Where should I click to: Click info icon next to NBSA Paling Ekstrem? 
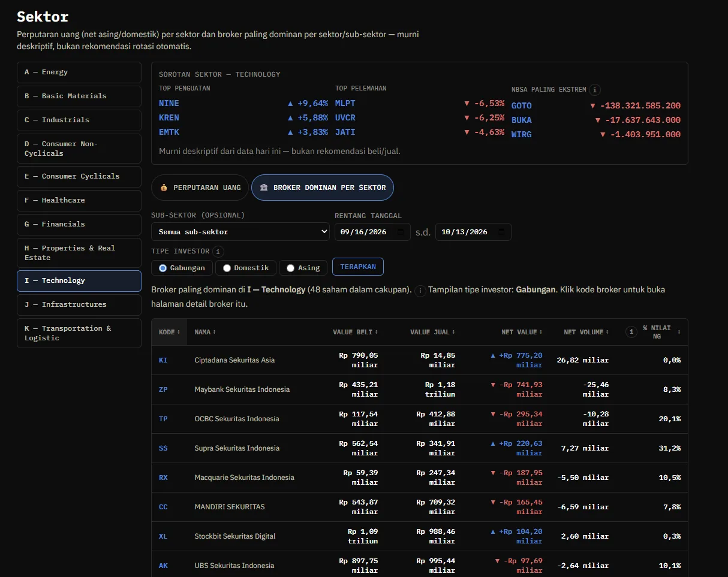(595, 90)
